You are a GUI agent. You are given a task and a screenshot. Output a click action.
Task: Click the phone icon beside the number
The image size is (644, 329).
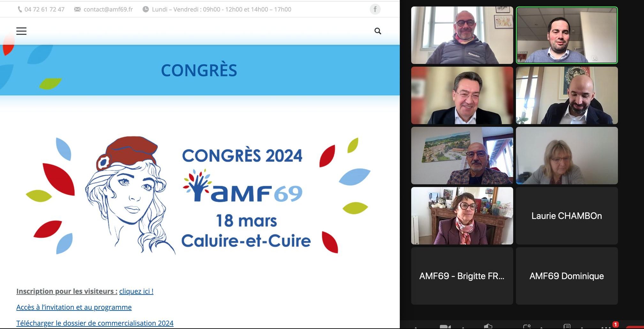tap(20, 9)
